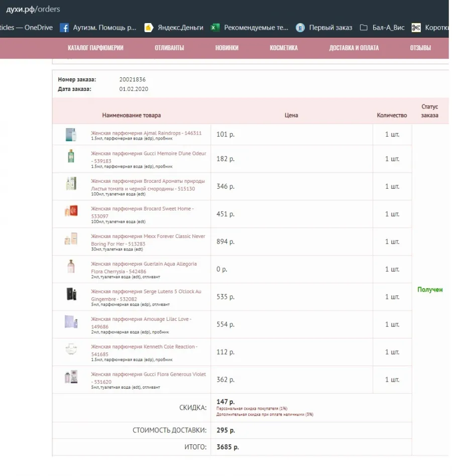The width and height of the screenshot is (452, 476).
Task: Click Brocard Sweet Home red box thumbnail
Action: [71, 210]
